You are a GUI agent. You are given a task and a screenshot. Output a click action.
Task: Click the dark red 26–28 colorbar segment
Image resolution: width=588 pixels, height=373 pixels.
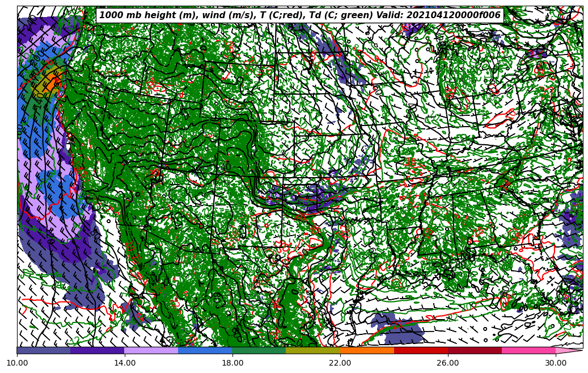click(475, 350)
